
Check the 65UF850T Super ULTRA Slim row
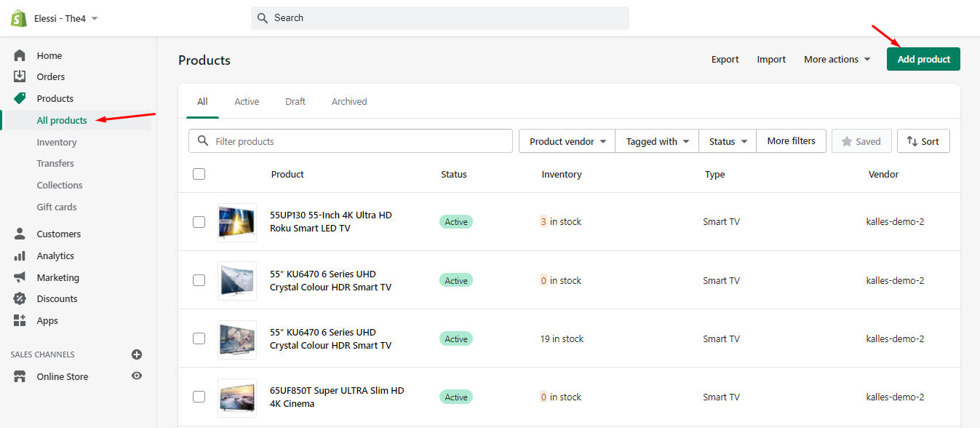tap(199, 397)
